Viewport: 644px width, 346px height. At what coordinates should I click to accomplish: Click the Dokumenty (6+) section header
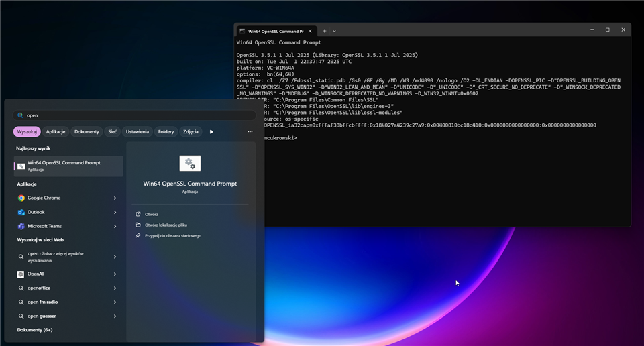tap(35, 330)
